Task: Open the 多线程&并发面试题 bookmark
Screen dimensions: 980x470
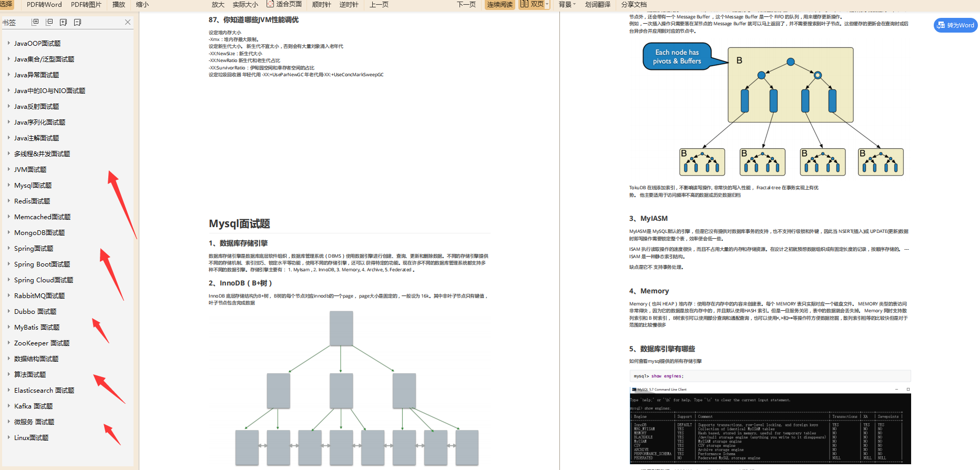Action: pyautogui.click(x=42, y=154)
